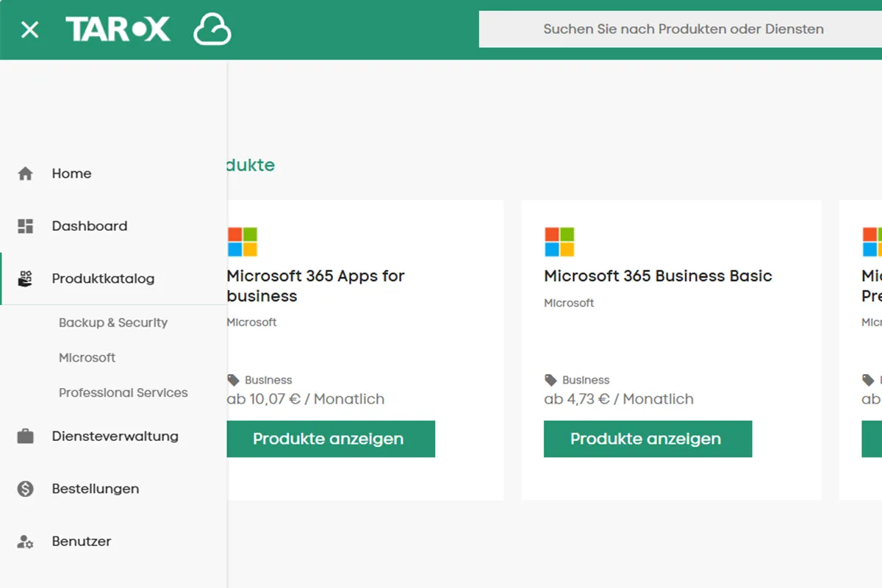Click the Home house icon
The width and height of the screenshot is (882, 588).
[26, 174]
